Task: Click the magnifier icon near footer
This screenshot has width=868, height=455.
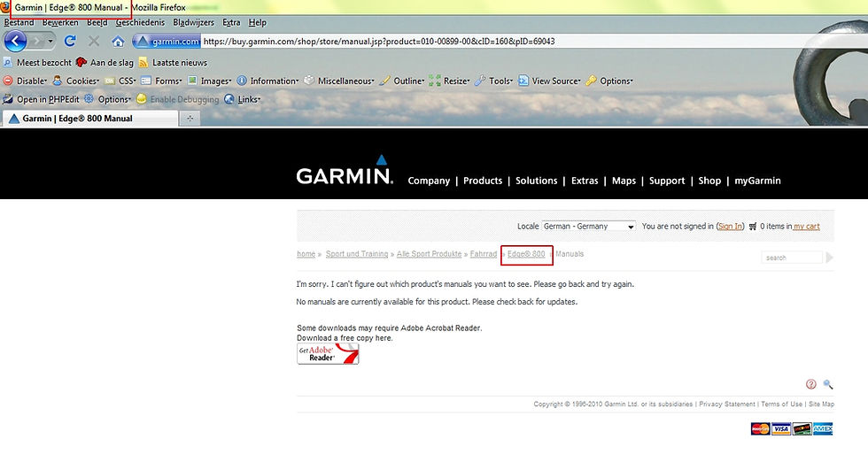Action: (828, 384)
